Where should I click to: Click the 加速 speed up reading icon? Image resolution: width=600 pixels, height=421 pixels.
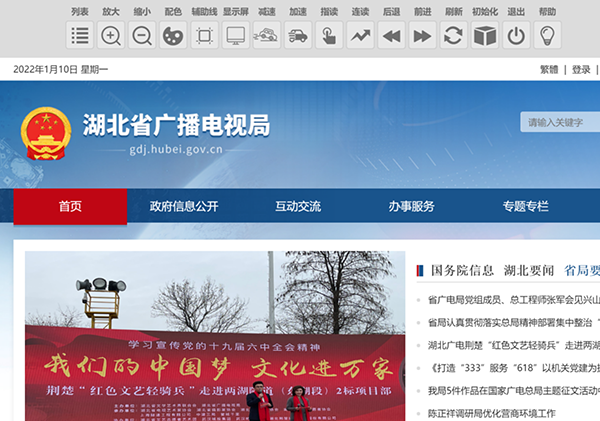click(x=298, y=35)
